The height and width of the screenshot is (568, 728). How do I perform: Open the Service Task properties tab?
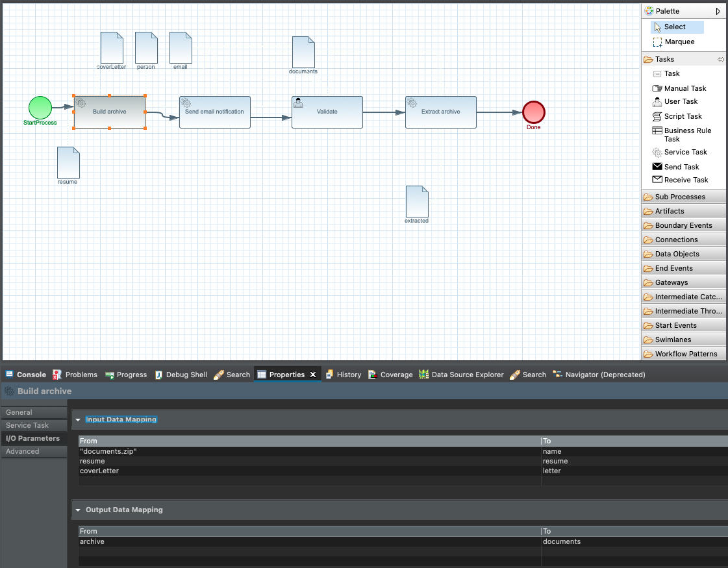pos(27,425)
